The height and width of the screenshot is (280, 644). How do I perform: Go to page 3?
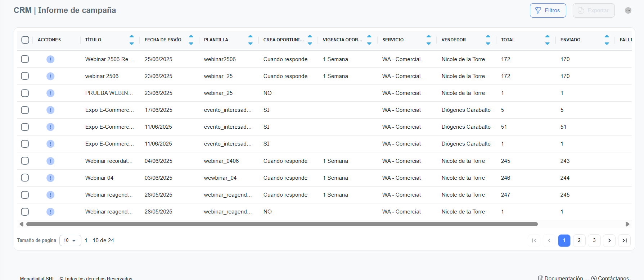click(x=594, y=240)
